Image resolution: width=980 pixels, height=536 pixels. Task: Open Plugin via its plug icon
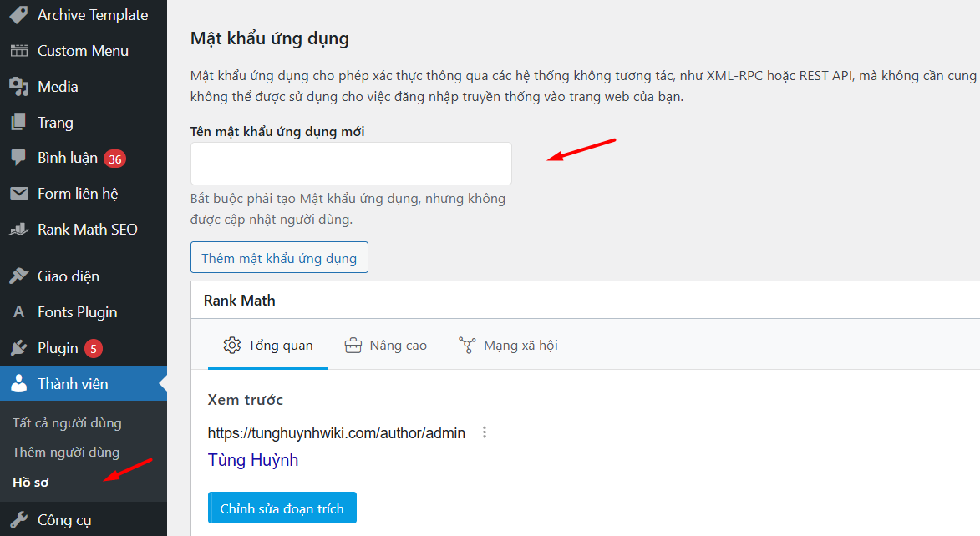(18, 347)
